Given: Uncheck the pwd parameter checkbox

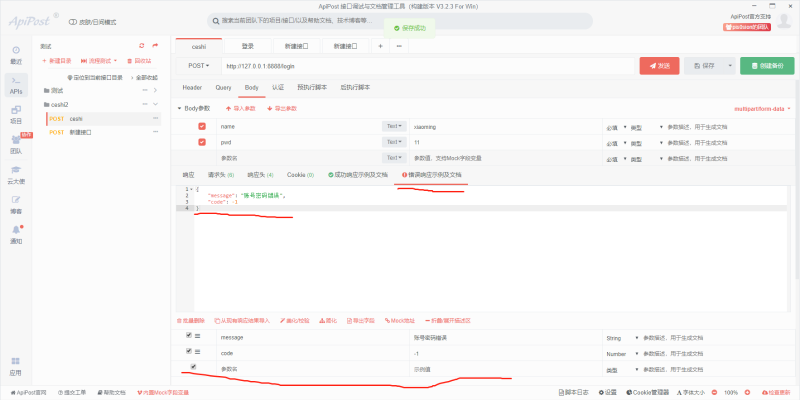Looking at the screenshot, I should (x=202, y=142).
